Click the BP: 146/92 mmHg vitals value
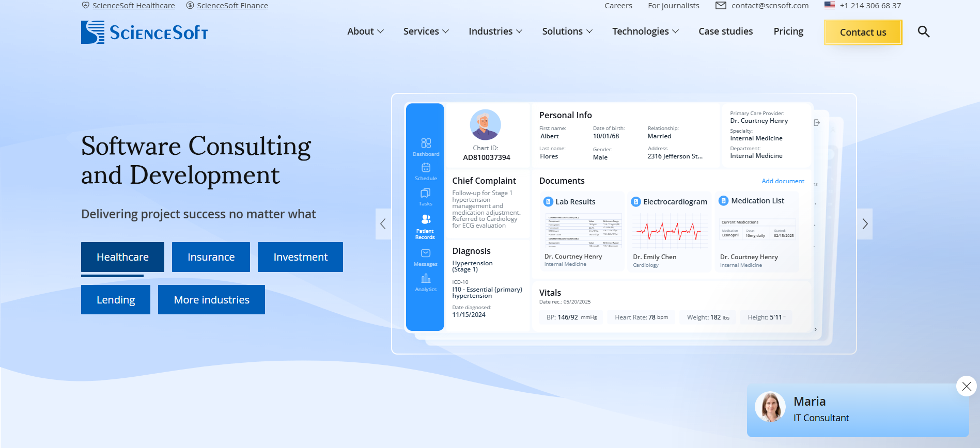 tap(571, 317)
